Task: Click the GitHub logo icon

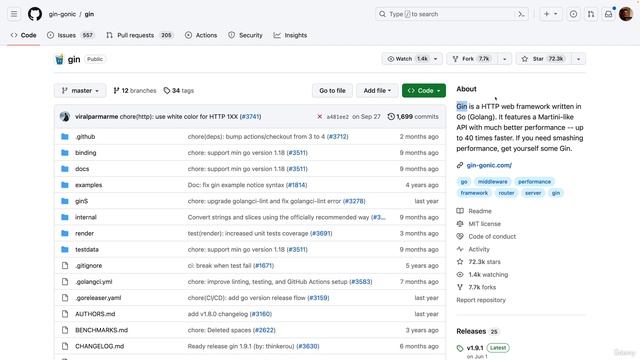Action: [x=35, y=14]
